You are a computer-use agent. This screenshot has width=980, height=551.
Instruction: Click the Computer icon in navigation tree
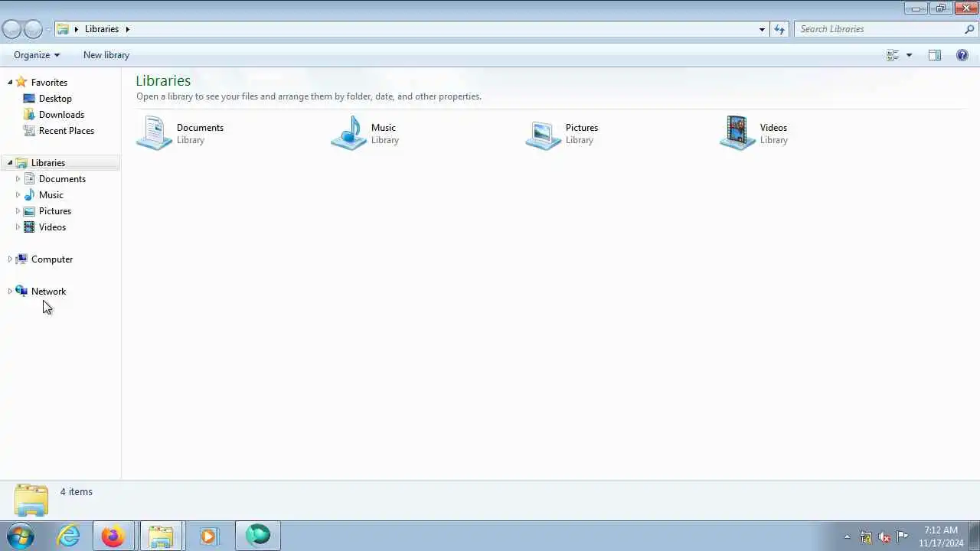coord(21,259)
